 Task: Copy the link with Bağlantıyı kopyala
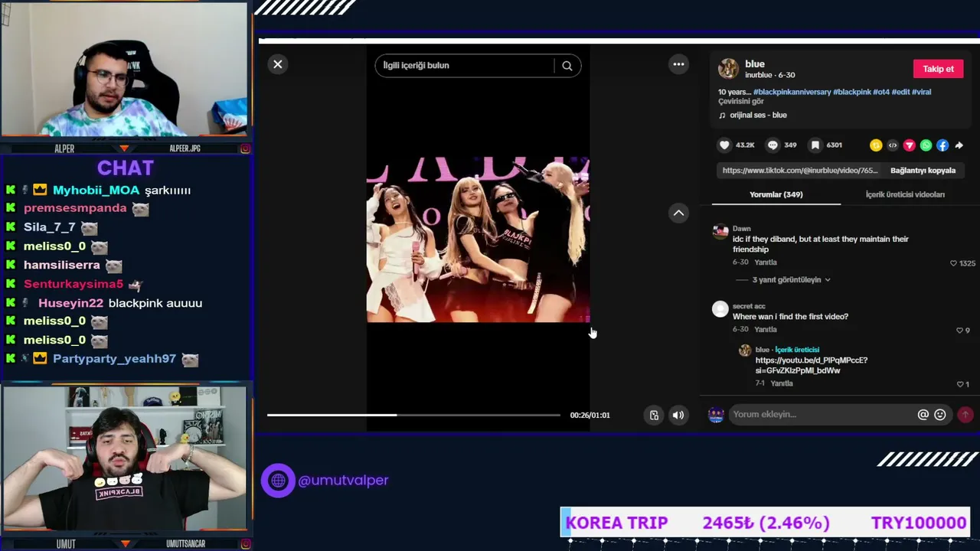923,171
